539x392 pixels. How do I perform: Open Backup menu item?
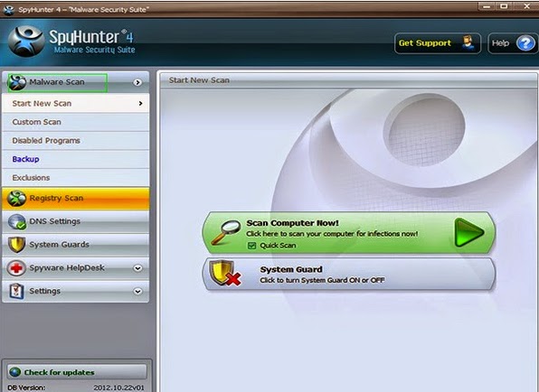tap(76, 159)
